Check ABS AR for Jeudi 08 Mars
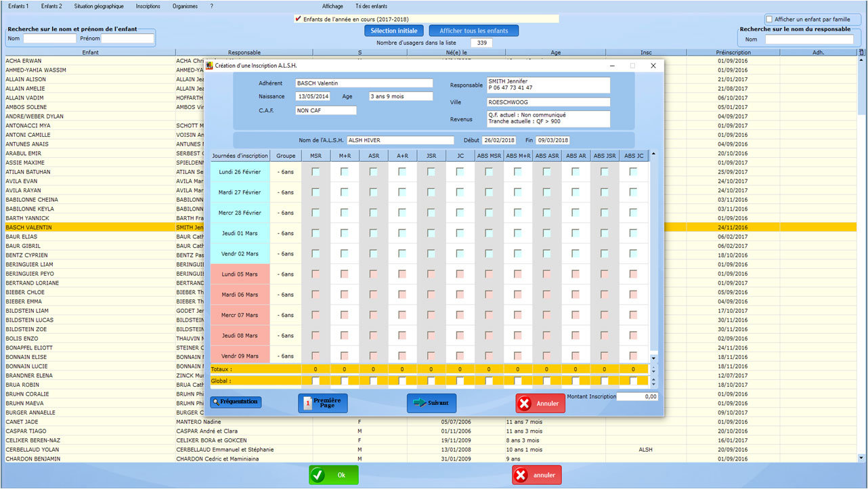This screenshot has height=489, width=868. tap(576, 335)
